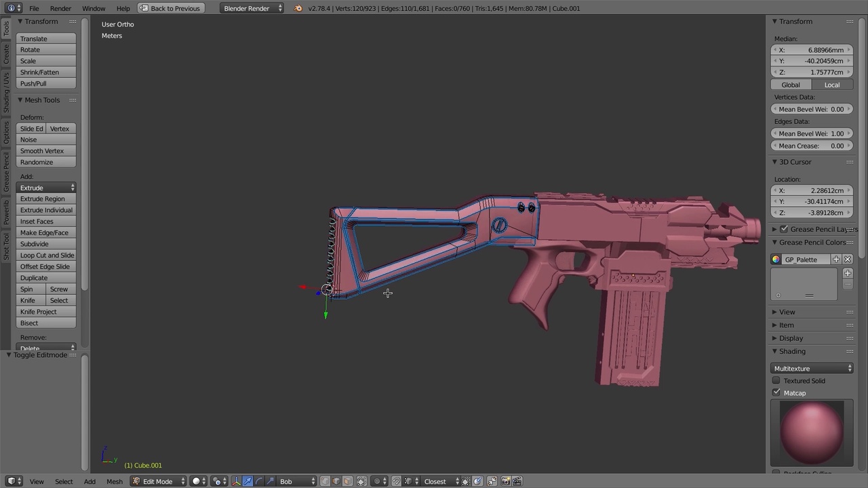Click the OpenGL render animation clapper icon

pyautogui.click(x=517, y=481)
